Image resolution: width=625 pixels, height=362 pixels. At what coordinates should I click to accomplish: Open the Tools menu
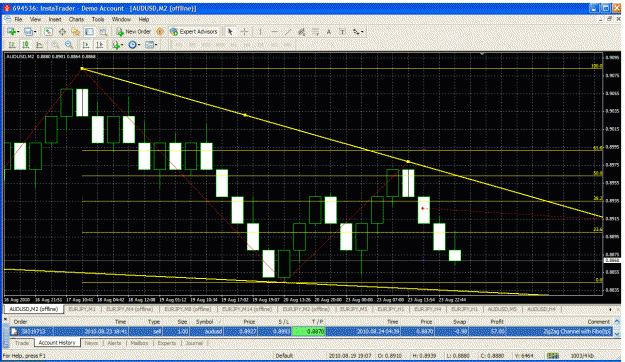[x=98, y=19]
